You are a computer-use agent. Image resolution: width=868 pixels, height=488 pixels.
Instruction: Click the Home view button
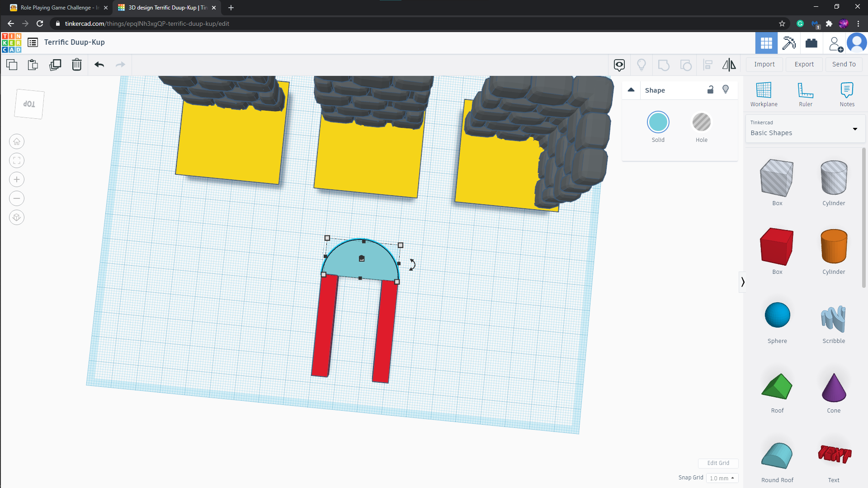[x=17, y=141]
